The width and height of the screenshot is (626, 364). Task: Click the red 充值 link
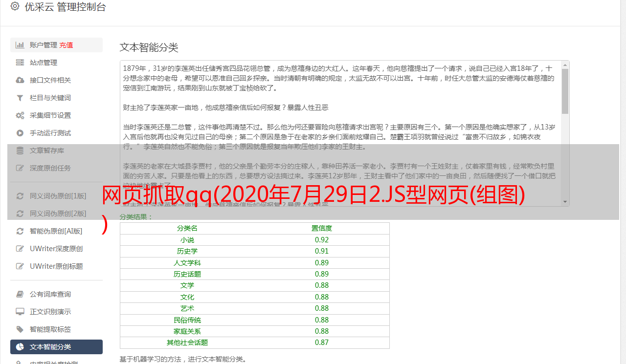point(67,45)
